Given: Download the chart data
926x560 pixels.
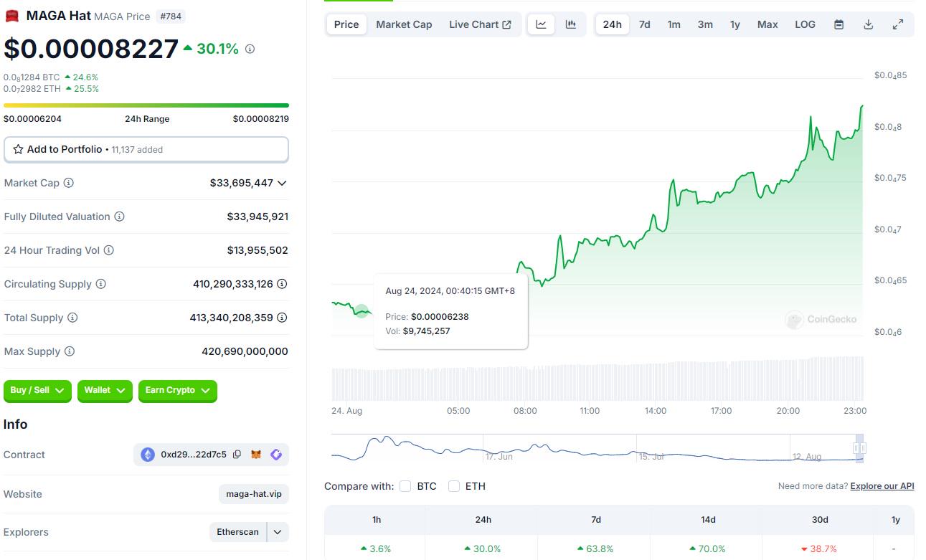Looking at the screenshot, I should (x=868, y=24).
